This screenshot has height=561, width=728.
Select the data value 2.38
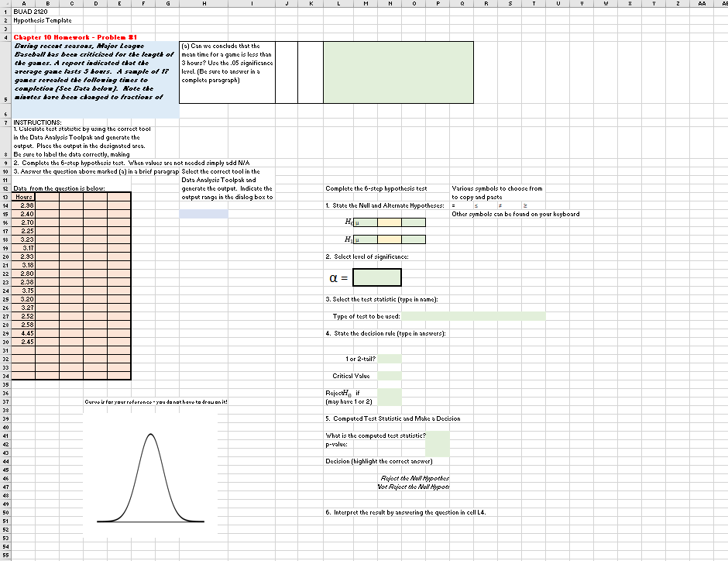(x=22, y=205)
